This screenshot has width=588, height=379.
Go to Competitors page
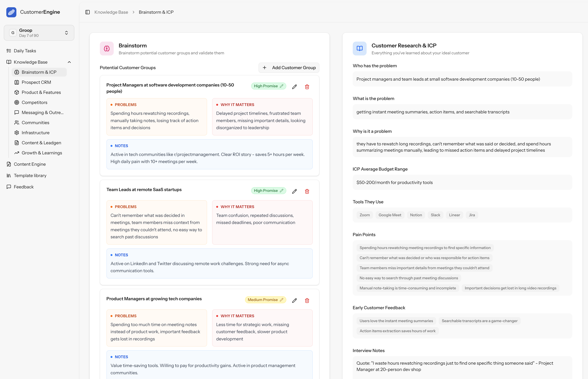pyautogui.click(x=34, y=102)
